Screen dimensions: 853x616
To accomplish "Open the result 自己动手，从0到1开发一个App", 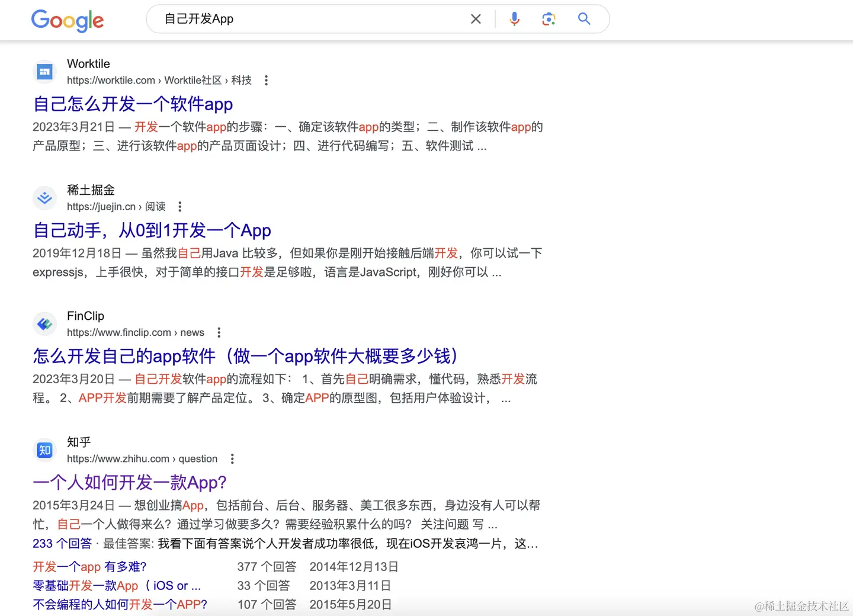I will click(x=152, y=230).
